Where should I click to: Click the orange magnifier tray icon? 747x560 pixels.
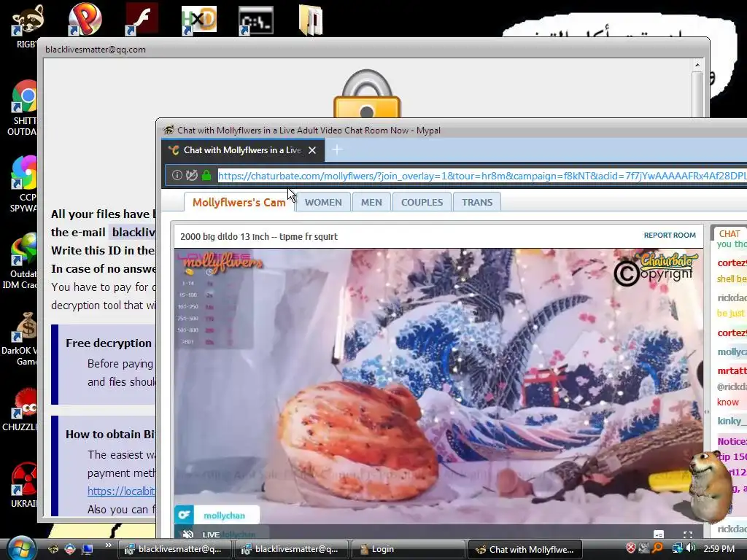click(657, 548)
